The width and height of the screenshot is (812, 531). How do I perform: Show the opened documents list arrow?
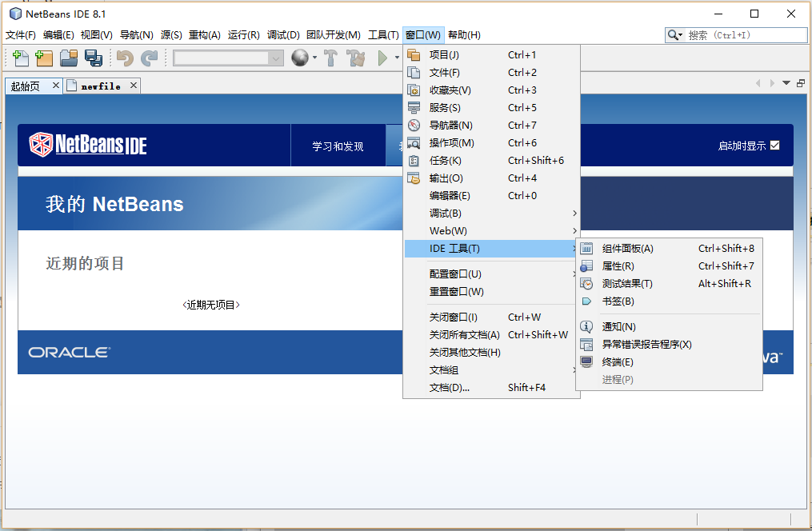(x=786, y=83)
